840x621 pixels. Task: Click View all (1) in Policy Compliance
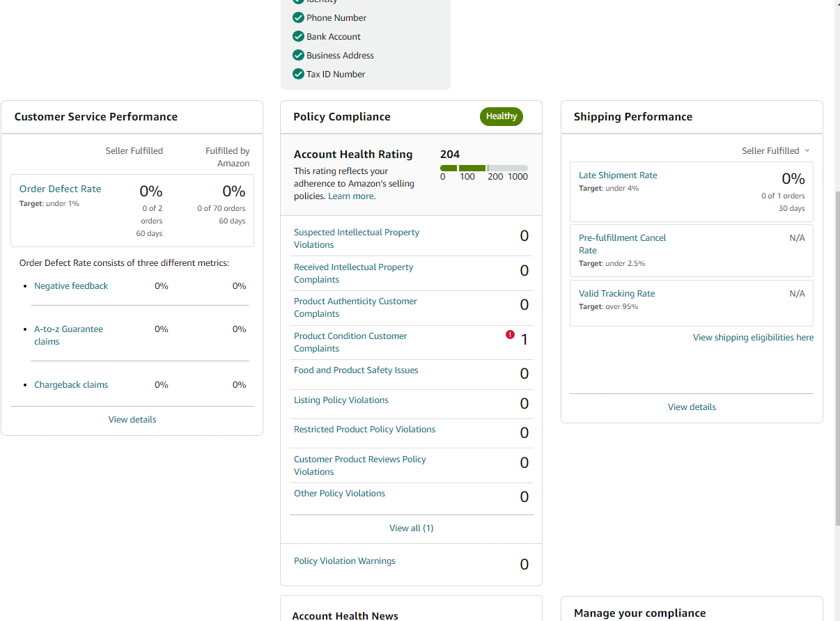coord(411,528)
